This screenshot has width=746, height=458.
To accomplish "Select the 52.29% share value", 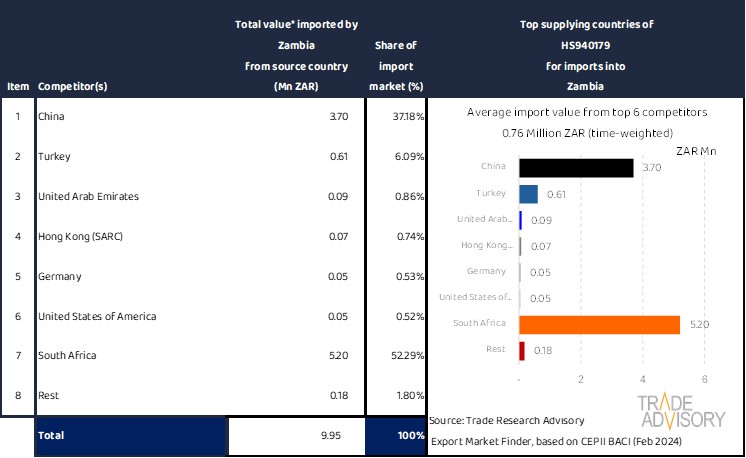I will point(407,357).
